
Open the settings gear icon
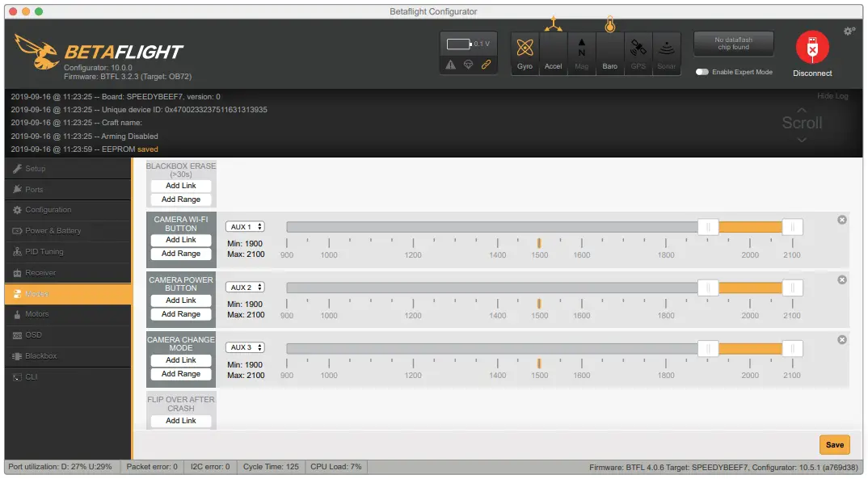849,29
